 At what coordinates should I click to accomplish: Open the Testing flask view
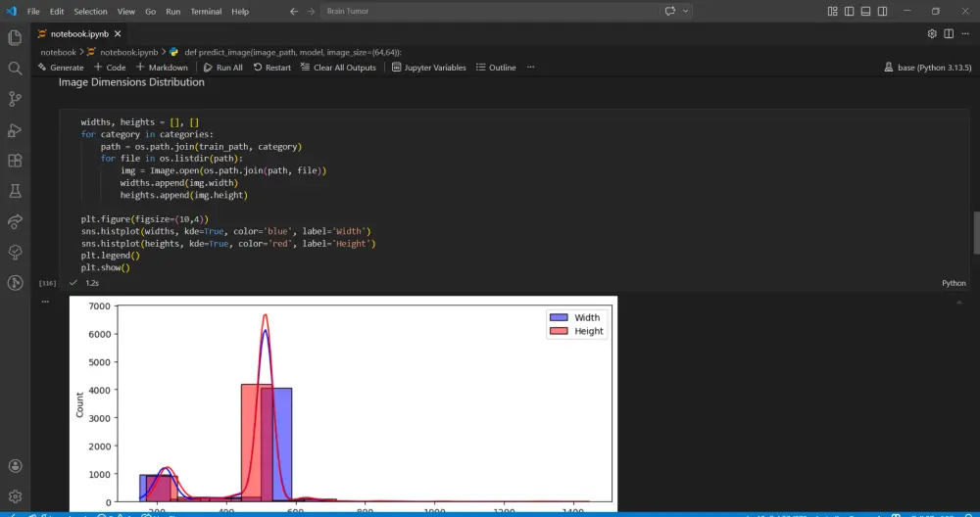[x=15, y=190]
